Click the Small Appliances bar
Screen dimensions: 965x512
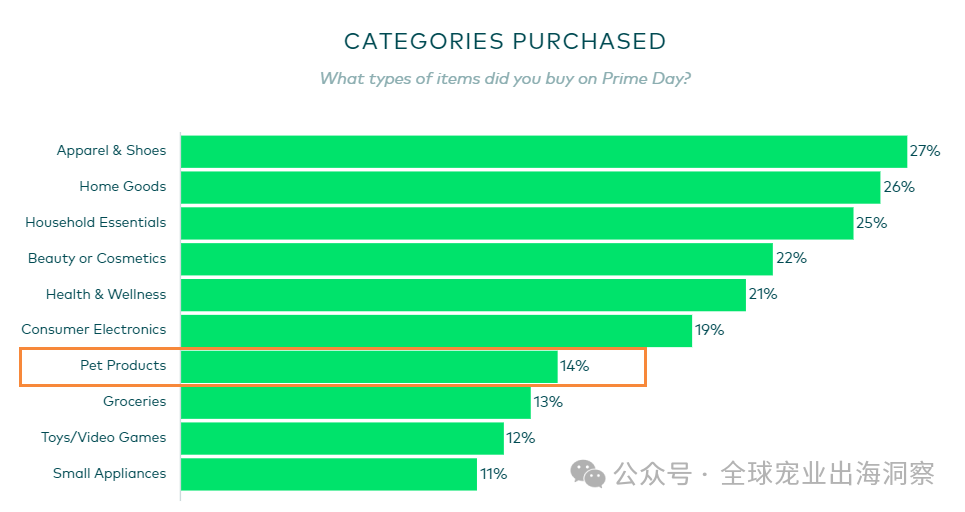tap(328, 474)
